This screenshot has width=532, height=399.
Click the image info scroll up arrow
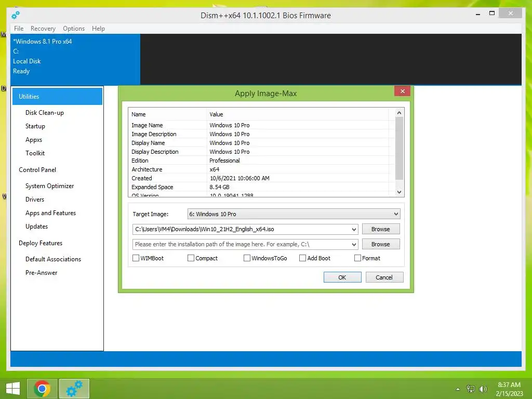point(400,113)
